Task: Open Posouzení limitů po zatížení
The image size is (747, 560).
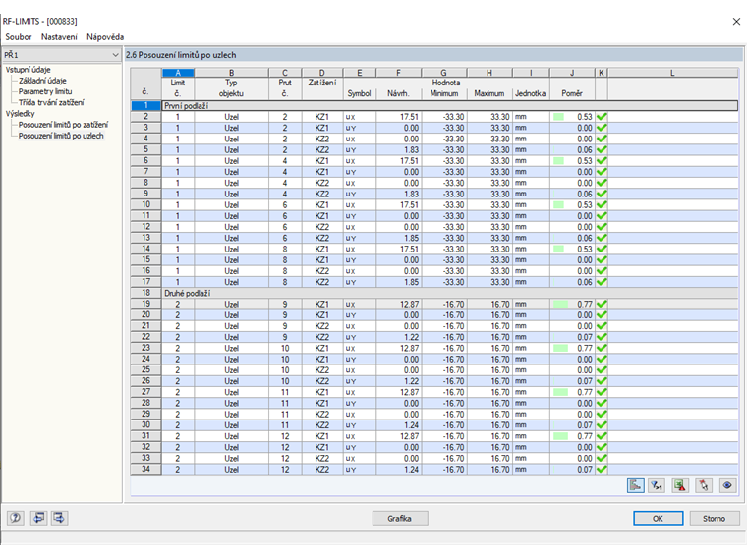Action: click(63, 125)
